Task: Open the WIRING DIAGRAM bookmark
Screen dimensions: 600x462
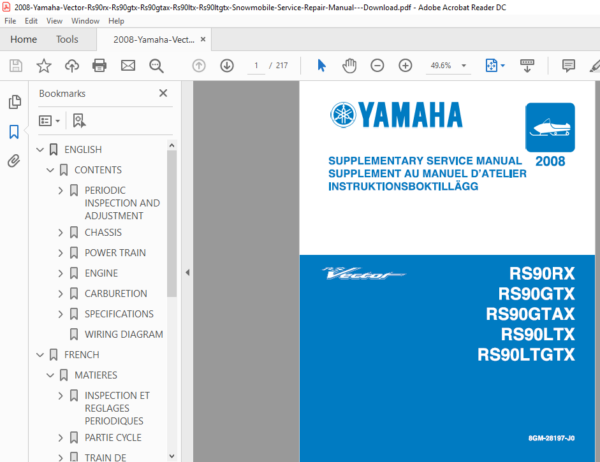Action: [x=124, y=335]
